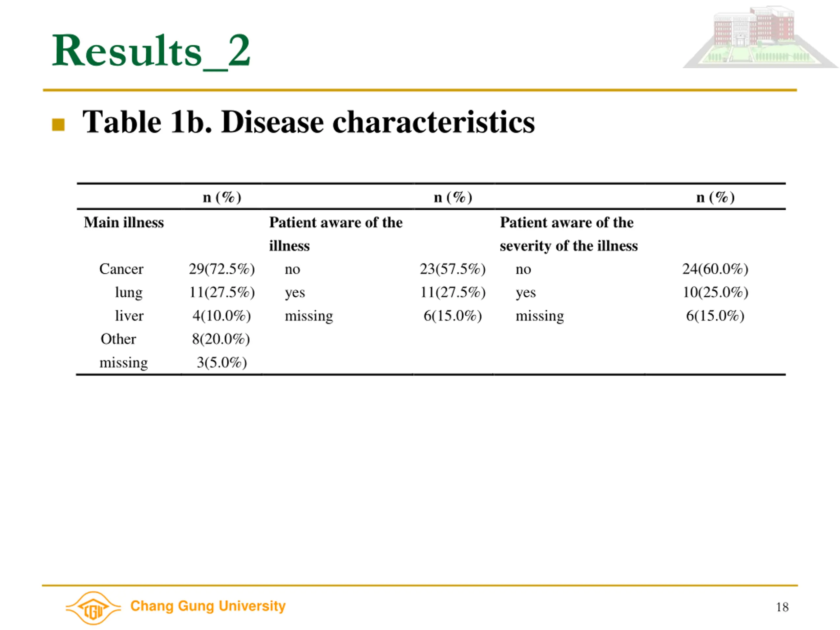840x630 pixels.
Task: Click the Chang Gung University footer text
Action: pos(208,606)
